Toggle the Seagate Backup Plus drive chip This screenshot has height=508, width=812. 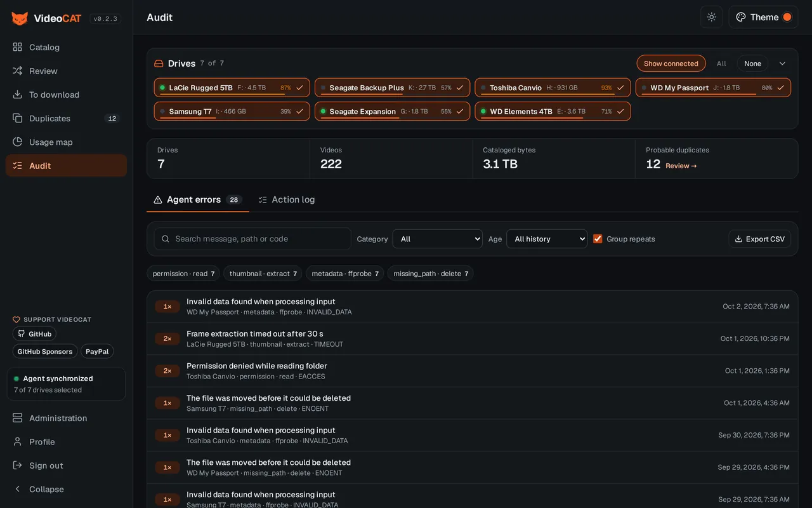point(393,88)
